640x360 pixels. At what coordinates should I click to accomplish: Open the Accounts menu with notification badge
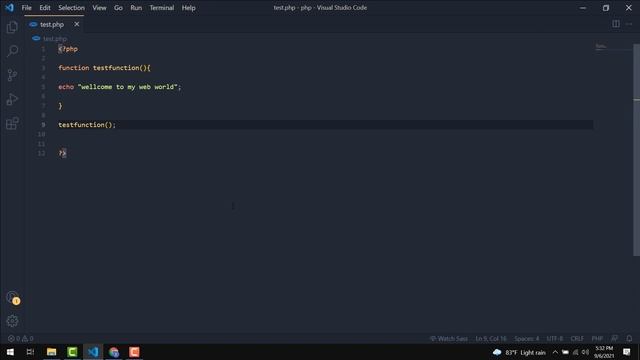pos(13,298)
